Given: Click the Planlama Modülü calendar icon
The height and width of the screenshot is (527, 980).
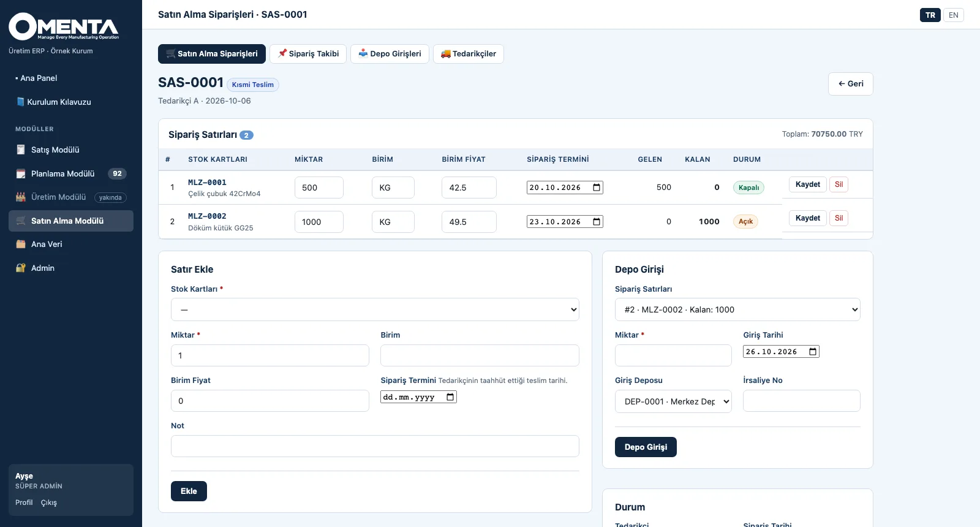Looking at the screenshot, I should click(21, 173).
